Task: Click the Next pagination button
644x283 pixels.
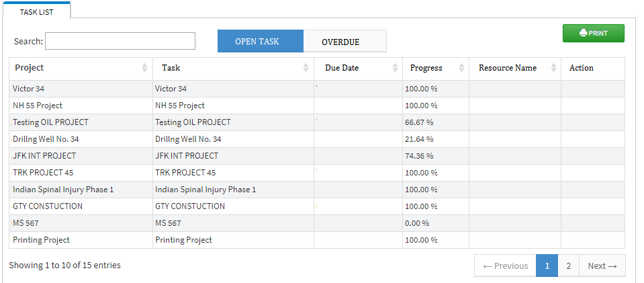Action: (x=602, y=266)
